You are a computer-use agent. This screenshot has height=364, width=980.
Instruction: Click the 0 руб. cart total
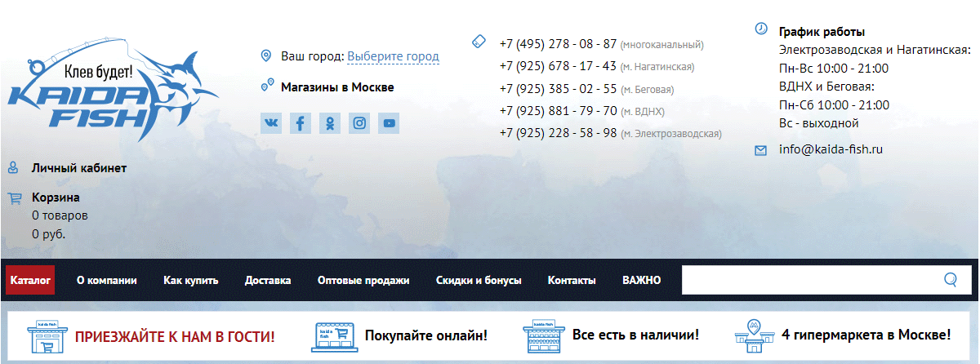point(49,233)
